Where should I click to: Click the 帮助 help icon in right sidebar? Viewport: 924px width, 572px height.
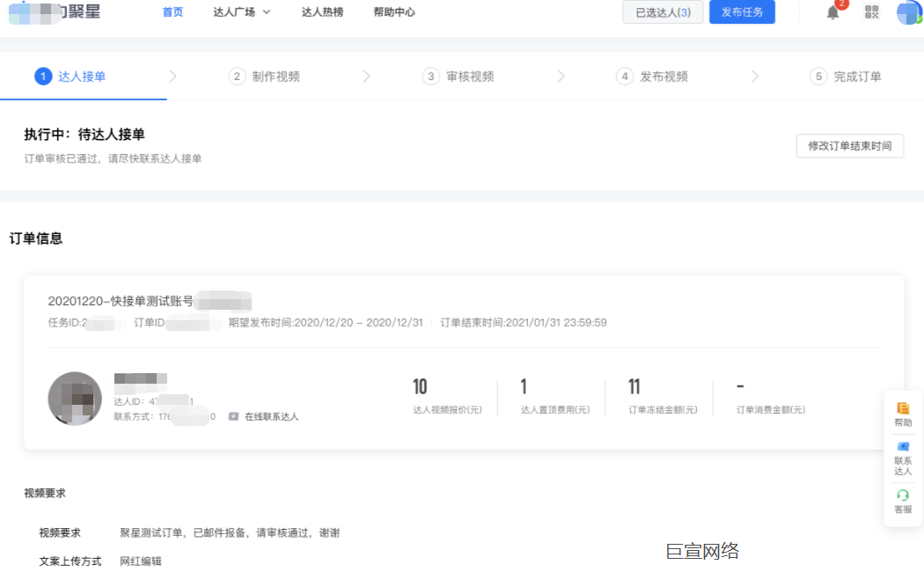[x=902, y=414]
